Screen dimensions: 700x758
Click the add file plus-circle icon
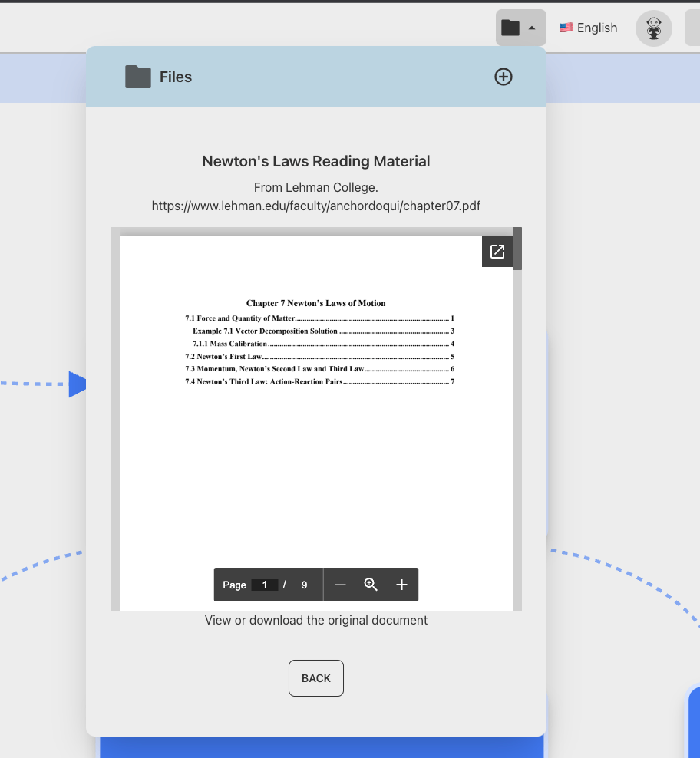coord(503,77)
